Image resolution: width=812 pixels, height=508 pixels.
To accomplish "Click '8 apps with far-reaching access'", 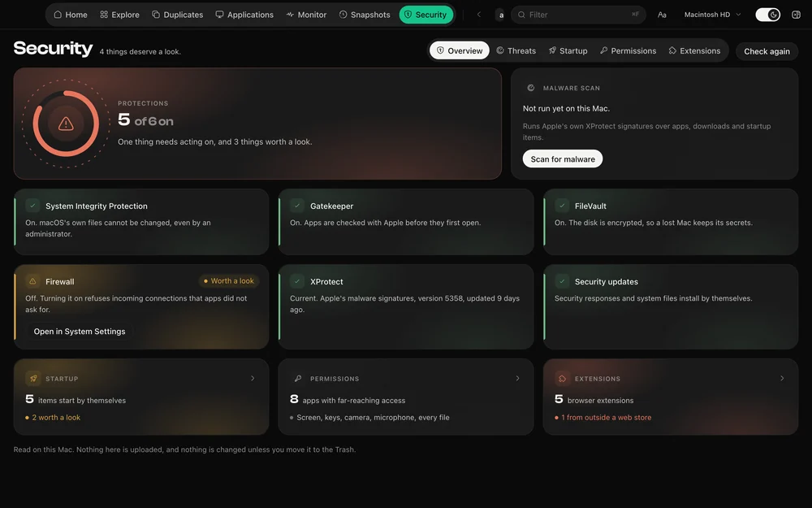I will [x=348, y=400].
